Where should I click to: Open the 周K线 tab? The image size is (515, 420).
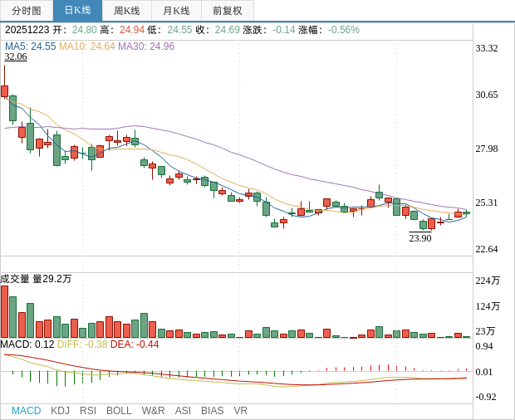127,11
